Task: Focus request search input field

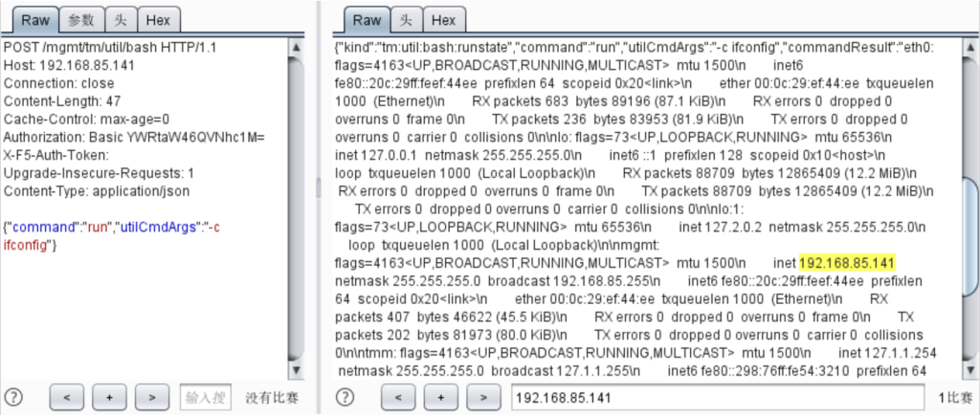Action: 206,396
